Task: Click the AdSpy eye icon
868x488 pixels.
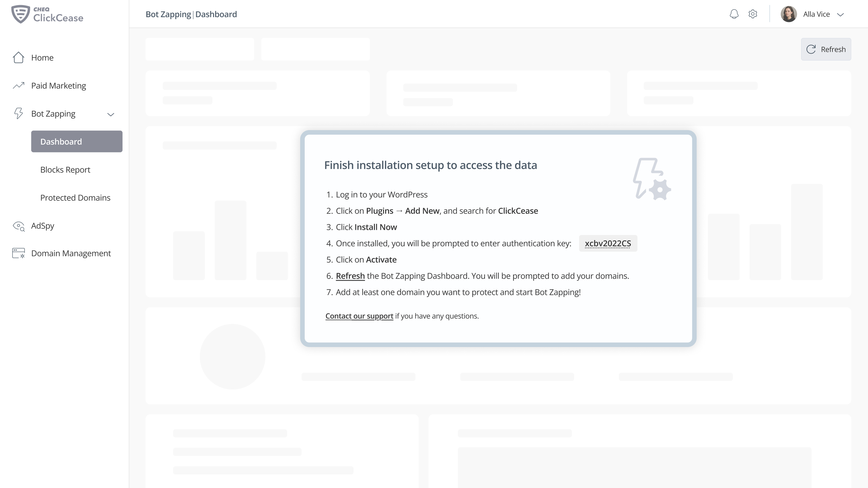Action: 18,226
